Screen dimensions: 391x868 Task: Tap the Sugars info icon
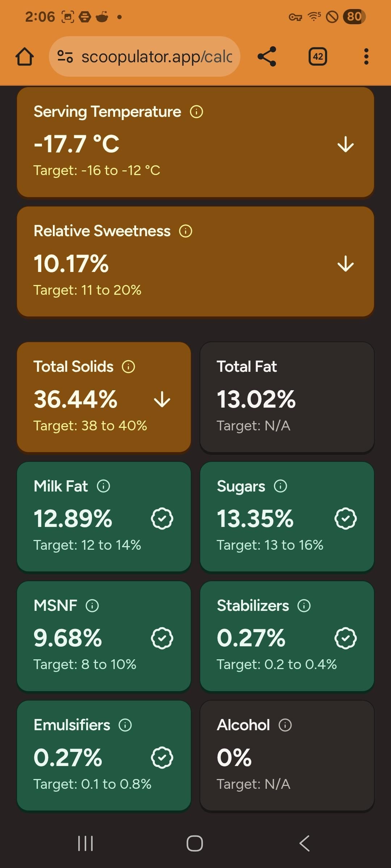pos(281,486)
